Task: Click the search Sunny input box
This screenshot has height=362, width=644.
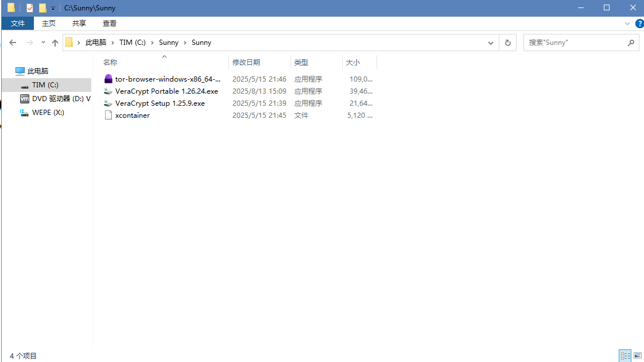Action: (575, 43)
